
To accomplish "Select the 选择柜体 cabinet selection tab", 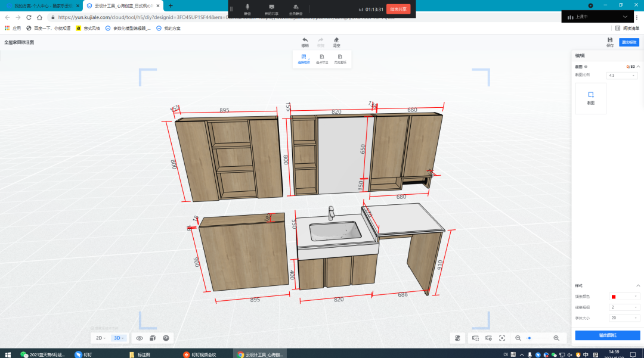I will (x=304, y=58).
